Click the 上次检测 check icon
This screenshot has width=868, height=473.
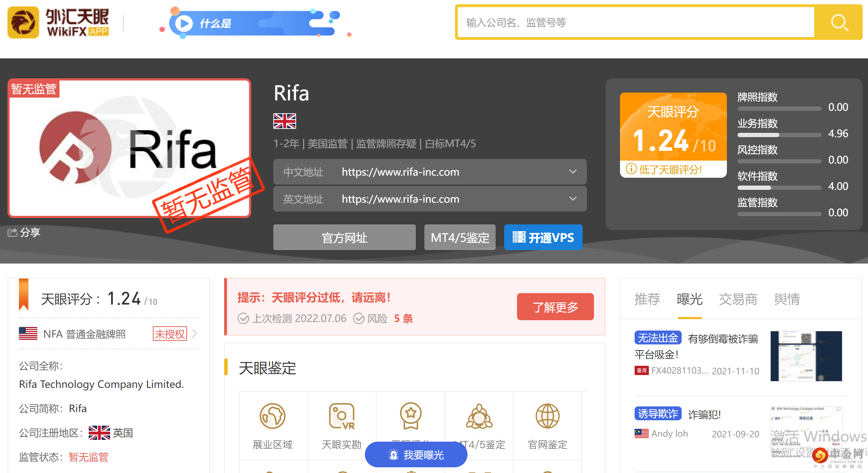click(x=243, y=318)
